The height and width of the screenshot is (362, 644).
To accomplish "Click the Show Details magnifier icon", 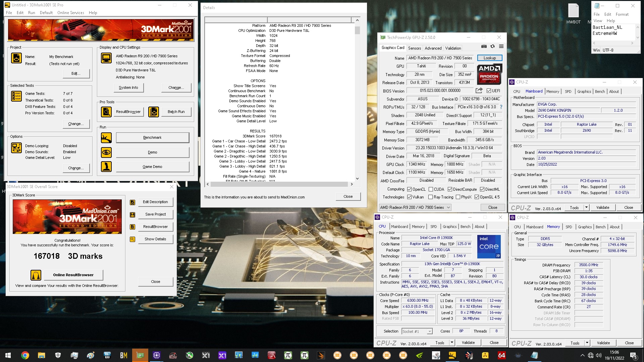I will [x=132, y=239].
